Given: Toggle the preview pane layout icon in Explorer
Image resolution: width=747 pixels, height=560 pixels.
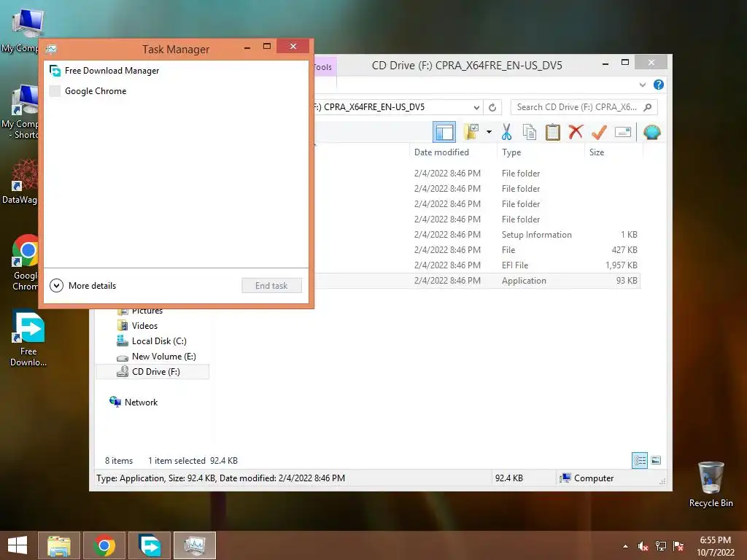Looking at the screenshot, I should 444,132.
